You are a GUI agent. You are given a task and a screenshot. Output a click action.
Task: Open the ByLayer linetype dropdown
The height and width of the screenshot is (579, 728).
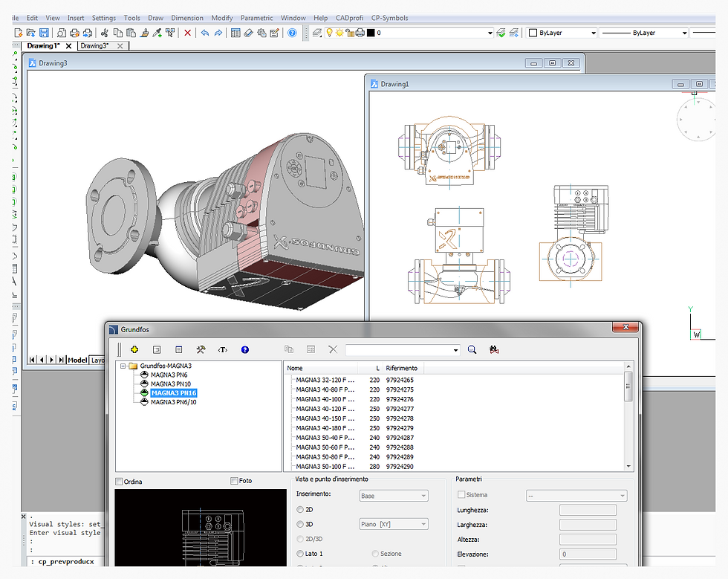tap(684, 33)
